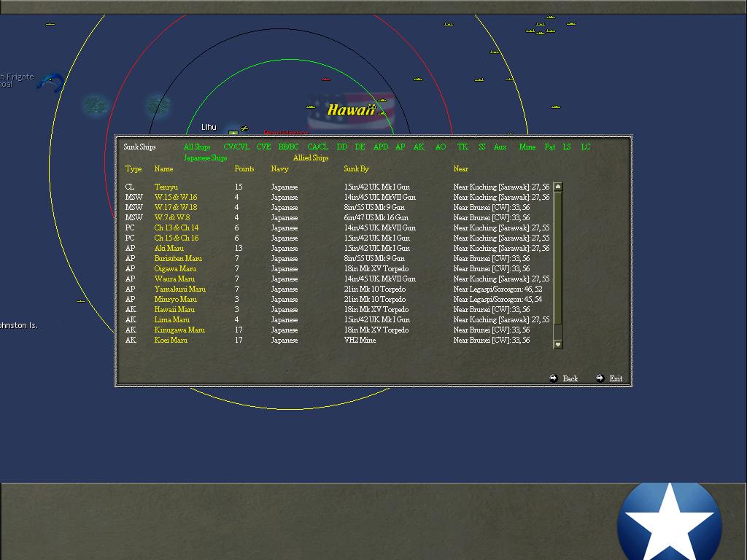The width and height of the screenshot is (747, 560).
Task: Select ship Waura Maru
Action: [174, 279]
